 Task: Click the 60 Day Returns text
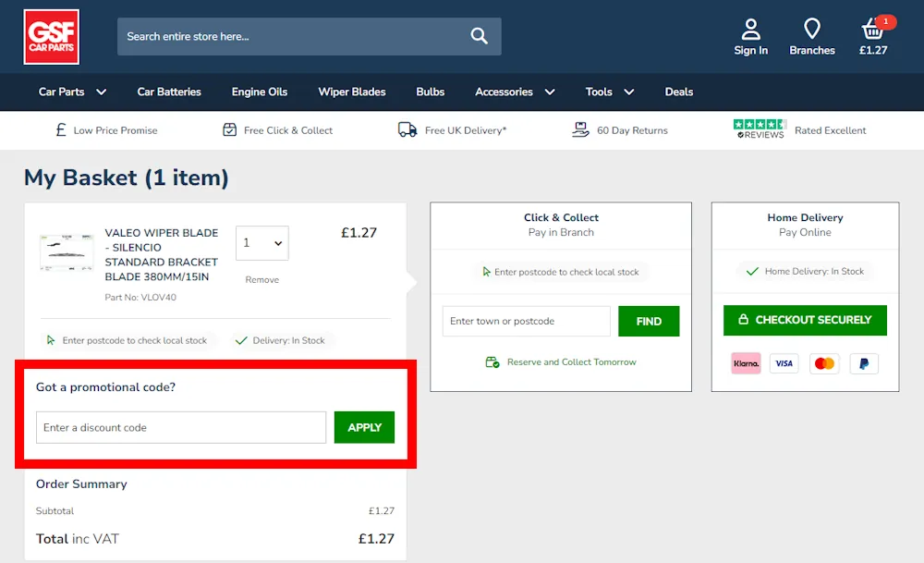tap(632, 130)
